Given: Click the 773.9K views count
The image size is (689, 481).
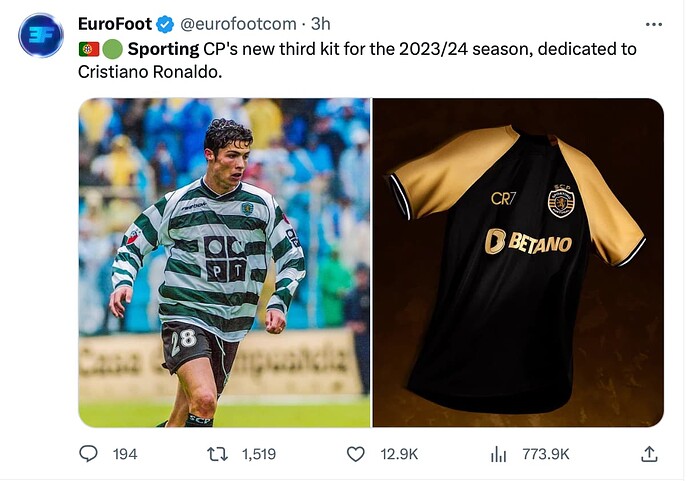Looking at the screenshot, I should pos(546,454).
